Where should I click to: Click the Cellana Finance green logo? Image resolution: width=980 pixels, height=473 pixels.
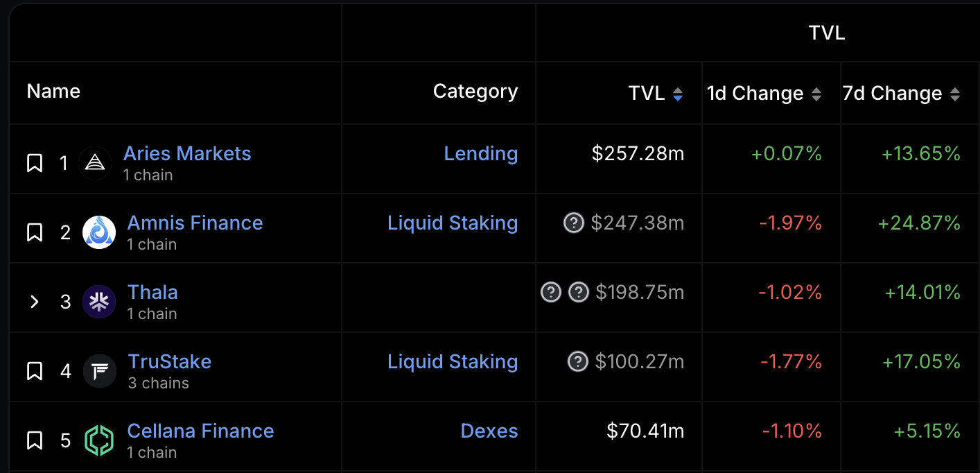(99, 440)
